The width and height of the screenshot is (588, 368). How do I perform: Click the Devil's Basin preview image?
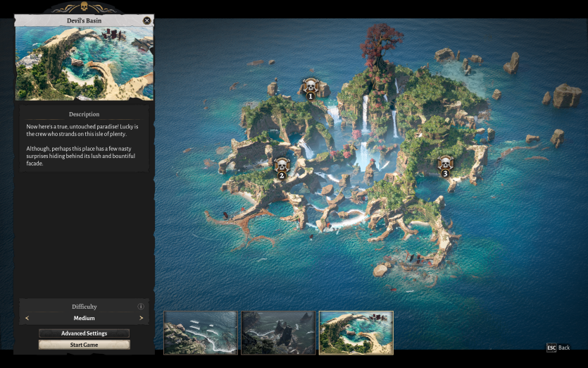coord(84,63)
